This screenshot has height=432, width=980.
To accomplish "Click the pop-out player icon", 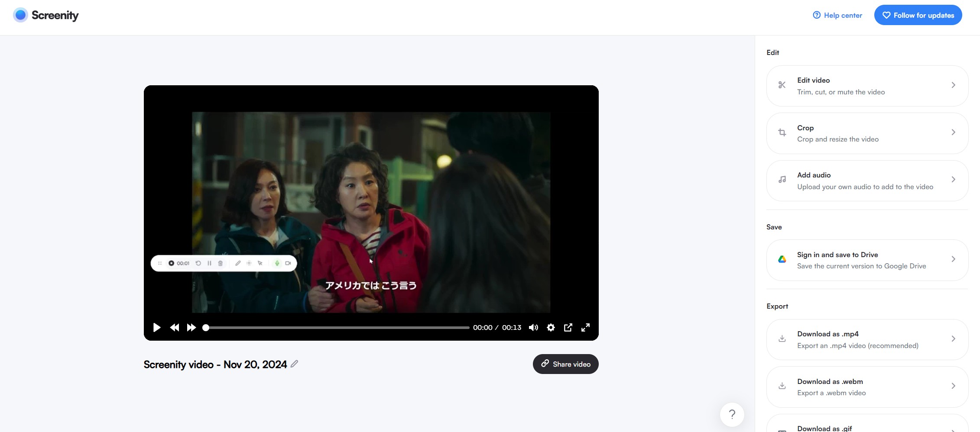I will (x=568, y=328).
